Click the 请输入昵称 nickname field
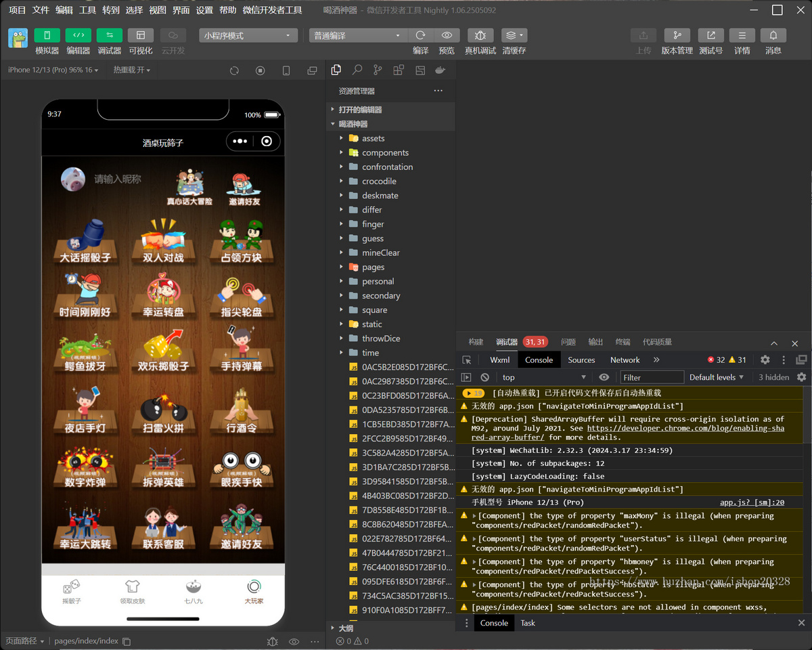Screen dimensions: 812x650 118,179
